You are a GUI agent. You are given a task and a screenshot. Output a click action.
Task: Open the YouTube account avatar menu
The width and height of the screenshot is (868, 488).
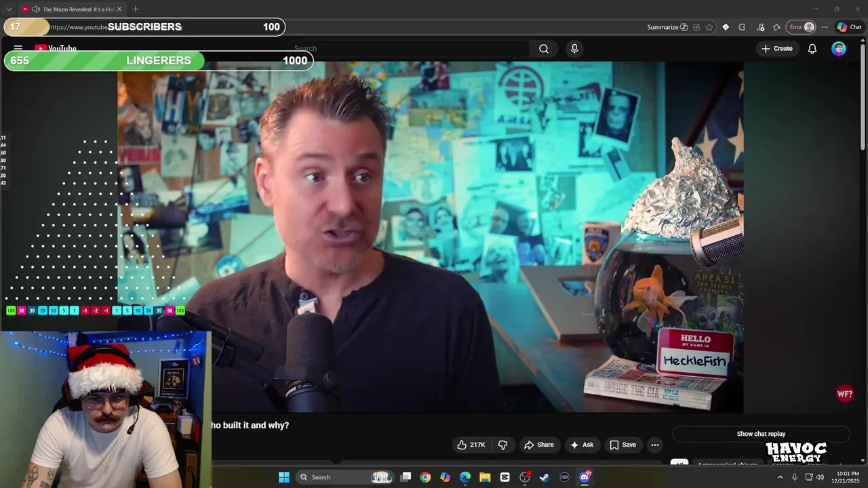tap(839, 49)
